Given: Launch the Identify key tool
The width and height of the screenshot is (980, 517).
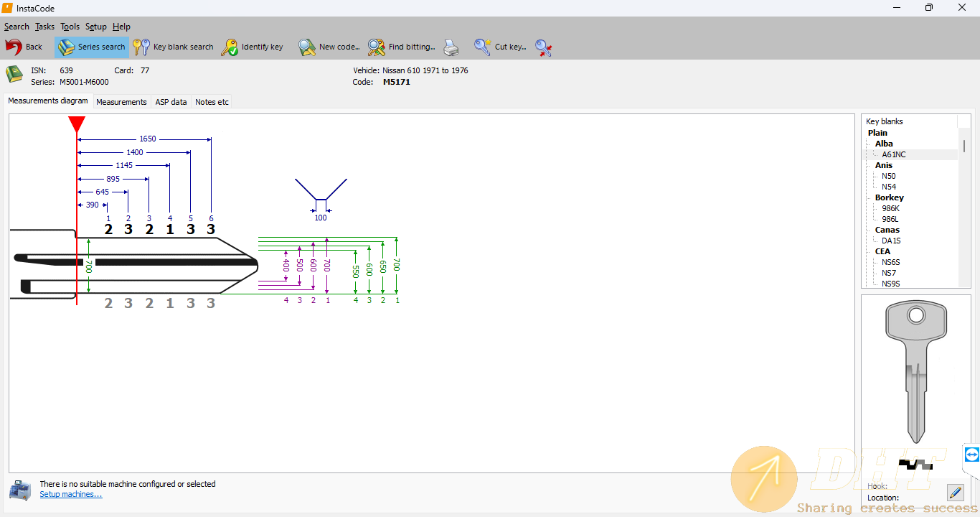Looking at the screenshot, I should point(253,47).
